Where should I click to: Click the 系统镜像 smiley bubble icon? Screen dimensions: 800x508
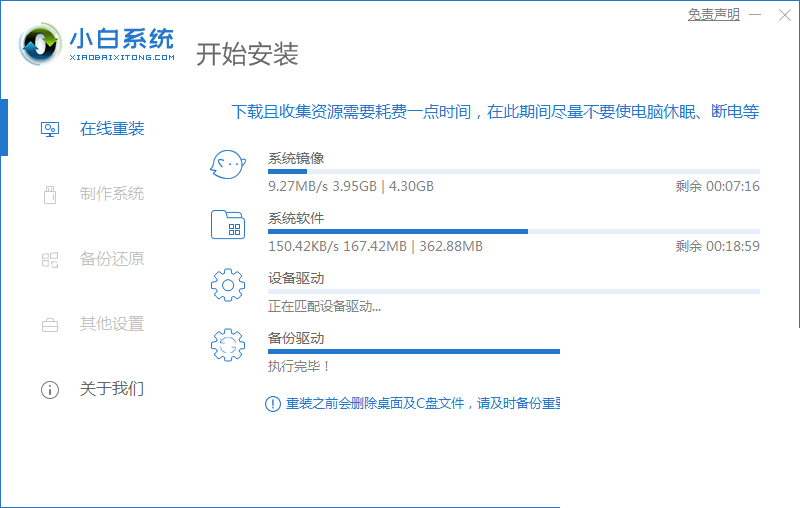click(228, 164)
